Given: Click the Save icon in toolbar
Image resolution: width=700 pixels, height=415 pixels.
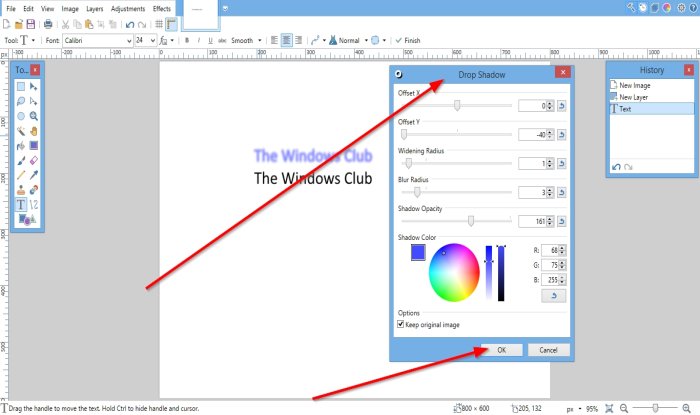Looking at the screenshot, I should (31, 24).
